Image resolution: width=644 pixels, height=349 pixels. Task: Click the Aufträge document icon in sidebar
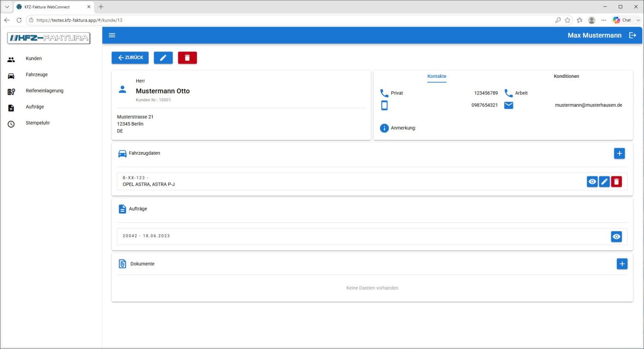tap(11, 108)
